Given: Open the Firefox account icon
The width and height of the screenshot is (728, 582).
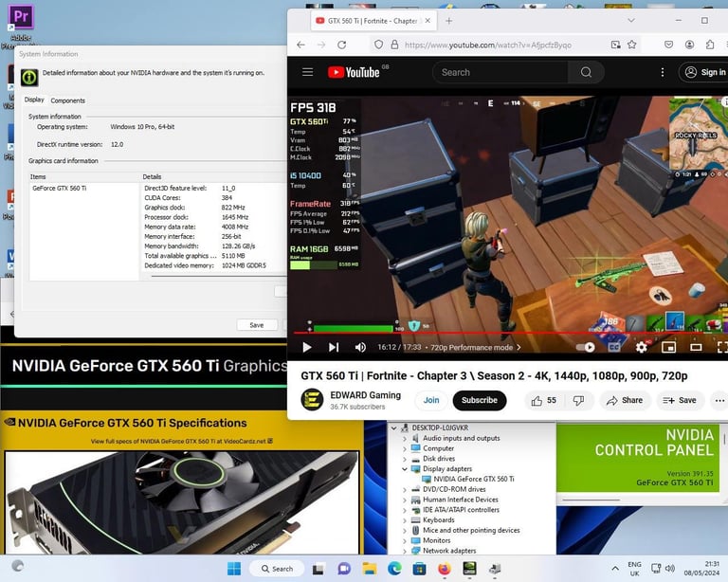Looking at the screenshot, I should click(x=689, y=45).
